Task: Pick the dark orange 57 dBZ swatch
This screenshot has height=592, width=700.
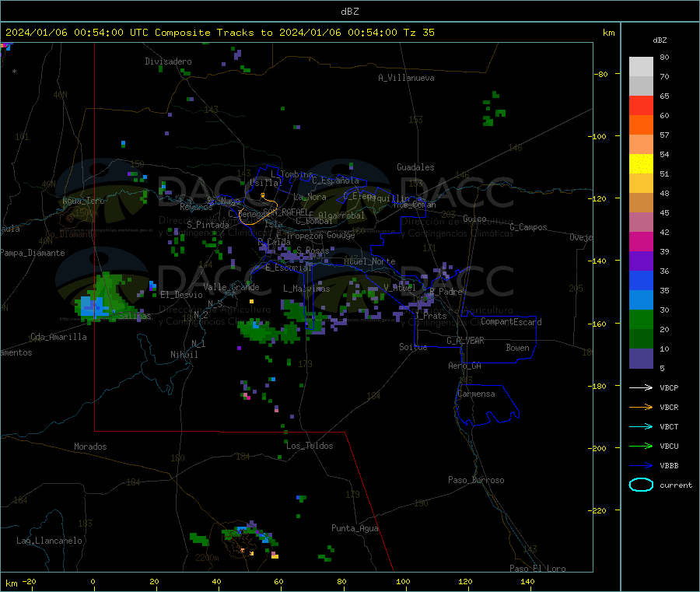Action: click(x=641, y=125)
